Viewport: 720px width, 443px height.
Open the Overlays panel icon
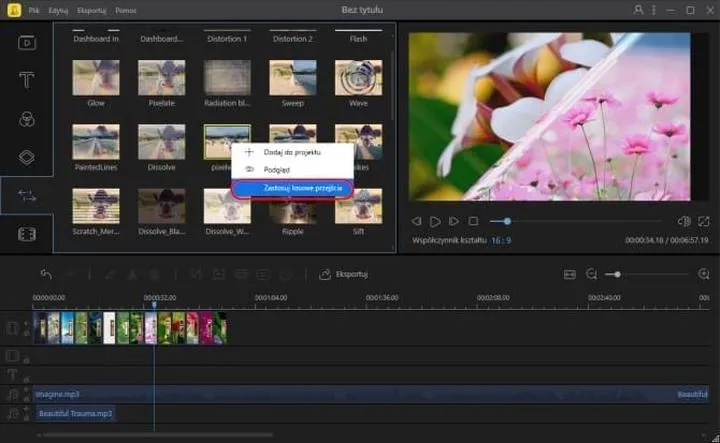click(27, 158)
